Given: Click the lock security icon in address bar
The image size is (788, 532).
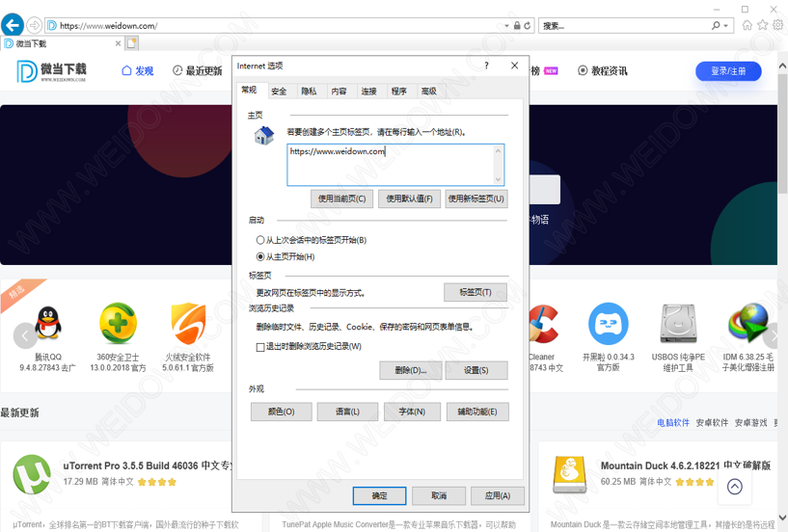Looking at the screenshot, I should [517, 26].
